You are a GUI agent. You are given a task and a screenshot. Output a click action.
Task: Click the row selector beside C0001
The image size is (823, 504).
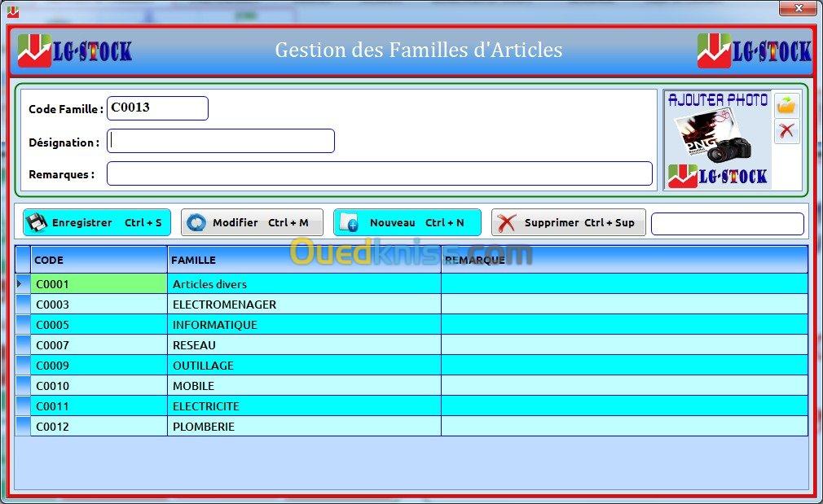coord(23,283)
